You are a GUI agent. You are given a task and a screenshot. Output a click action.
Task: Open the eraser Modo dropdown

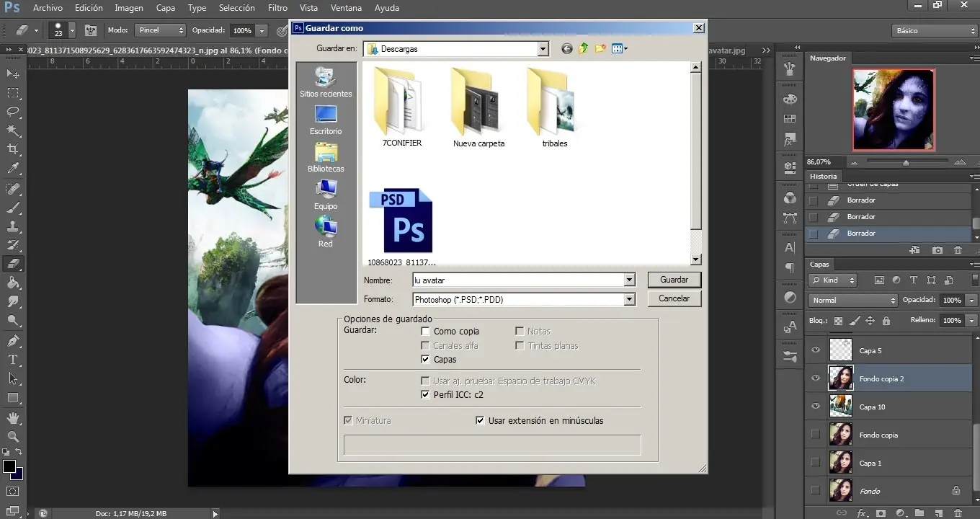[x=159, y=31]
